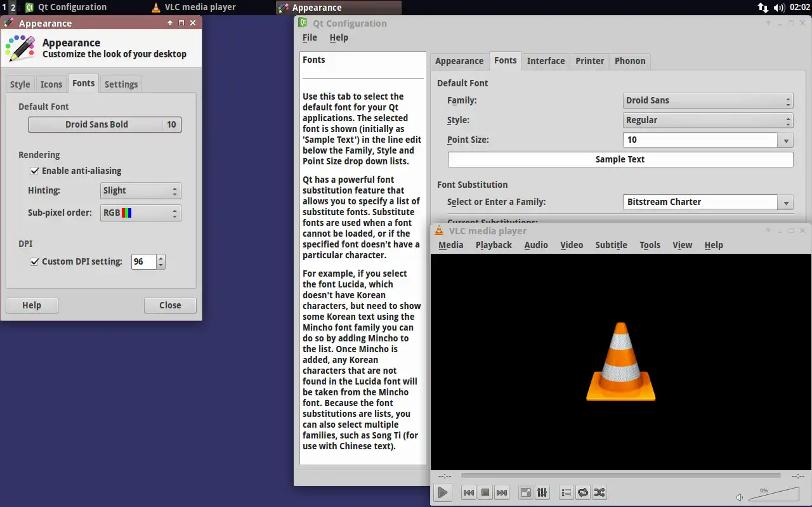Switch to the Style tab in Appearance
Viewport: 812px width, 507px height.
20,84
